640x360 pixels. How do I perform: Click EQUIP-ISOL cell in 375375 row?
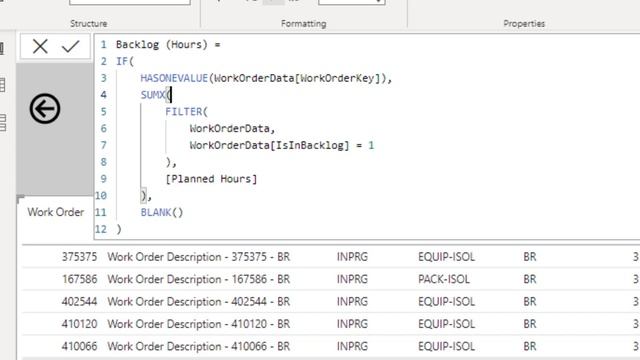447,257
